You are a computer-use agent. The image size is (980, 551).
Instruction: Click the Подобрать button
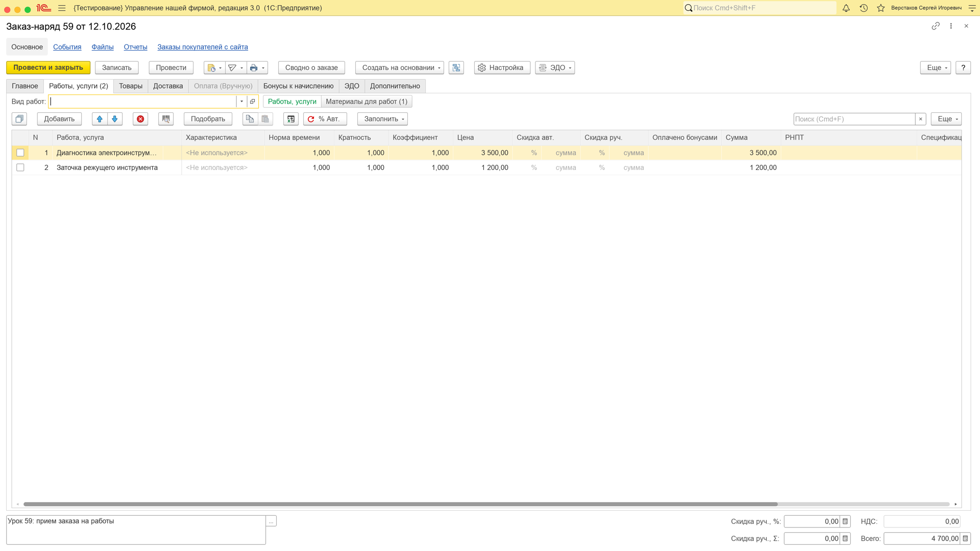[x=208, y=119]
